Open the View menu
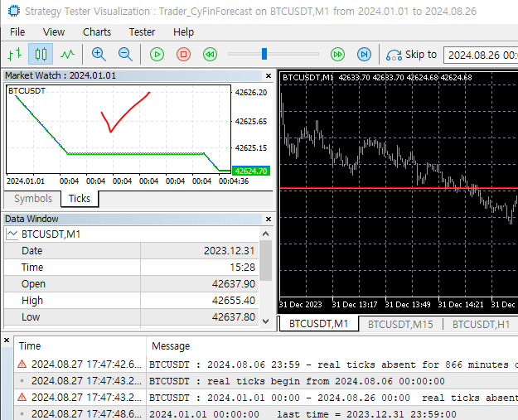518x420 pixels. [x=54, y=32]
